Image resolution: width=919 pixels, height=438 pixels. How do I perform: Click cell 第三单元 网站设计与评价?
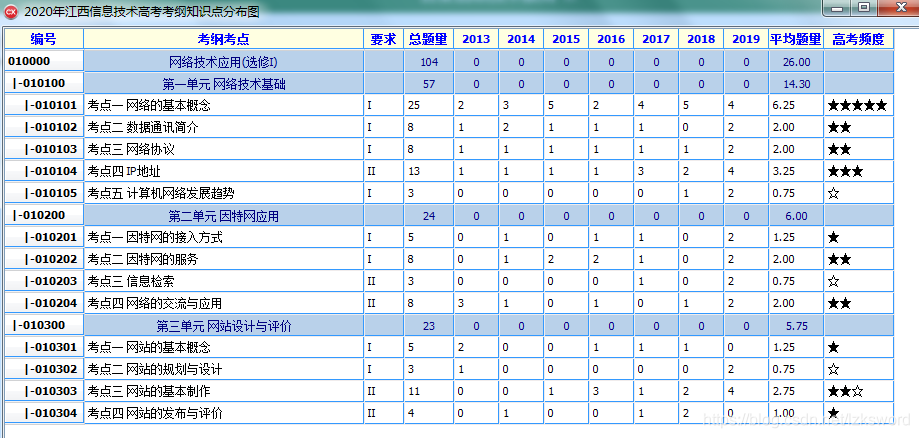click(223, 325)
